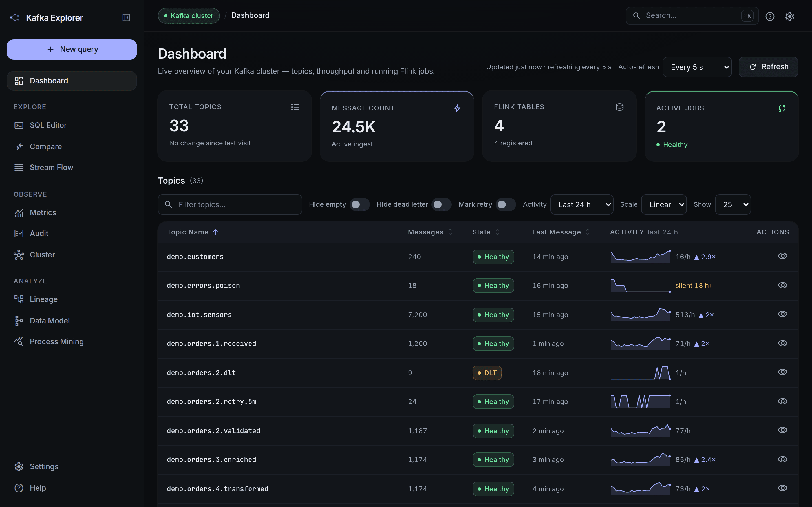Click the eye icon for demo.orders.2.dlt
This screenshot has height=507, width=812.
(782, 372)
